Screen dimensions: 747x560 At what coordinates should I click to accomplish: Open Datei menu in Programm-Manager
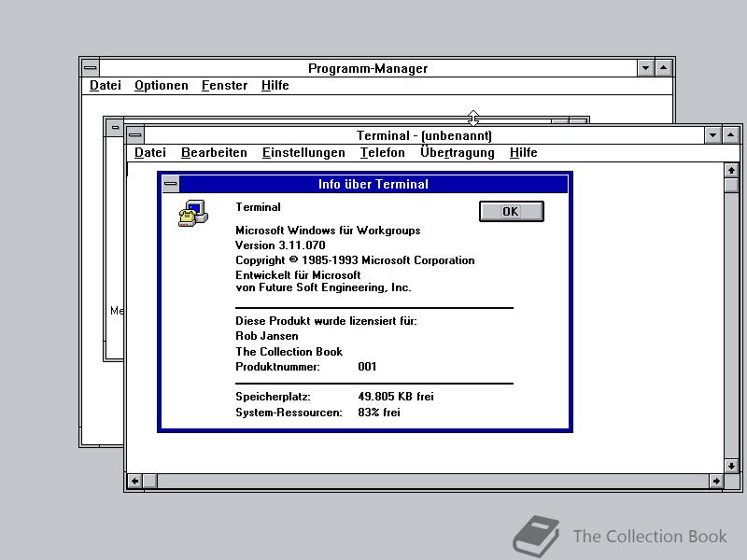pos(106,85)
